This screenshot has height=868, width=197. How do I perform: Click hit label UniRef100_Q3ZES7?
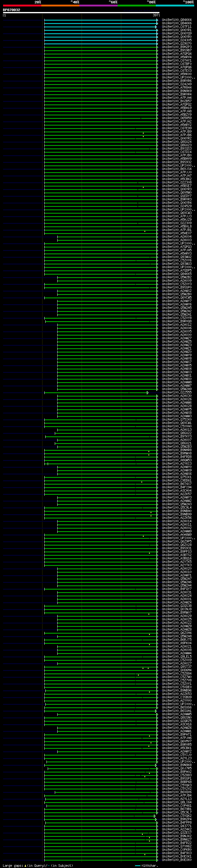[176, 833]
